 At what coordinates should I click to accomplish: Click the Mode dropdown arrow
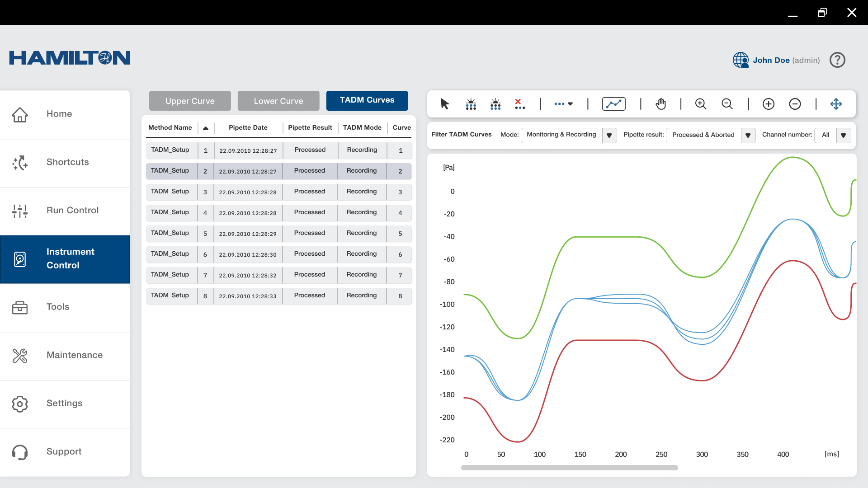tap(609, 136)
